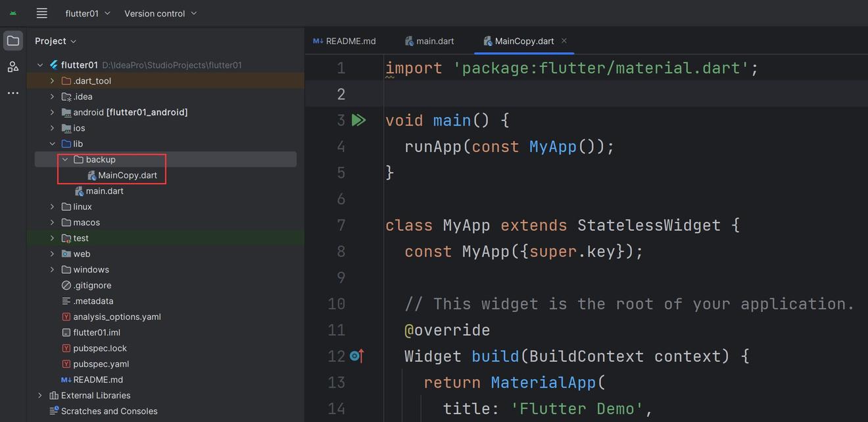The image size is (868, 422).
Task: Show more tool windows ellipsis
Action: (x=13, y=93)
